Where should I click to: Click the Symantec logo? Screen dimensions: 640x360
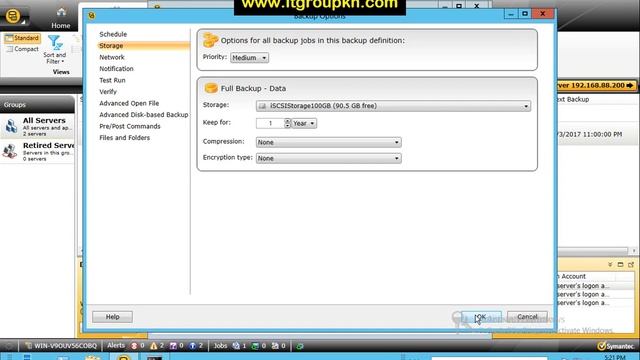tap(616, 346)
